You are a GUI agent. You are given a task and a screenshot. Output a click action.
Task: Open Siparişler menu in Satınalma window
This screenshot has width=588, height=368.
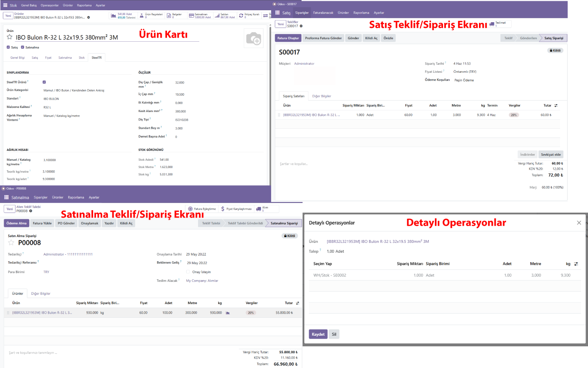pyautogui.click(x=40, y=197)
